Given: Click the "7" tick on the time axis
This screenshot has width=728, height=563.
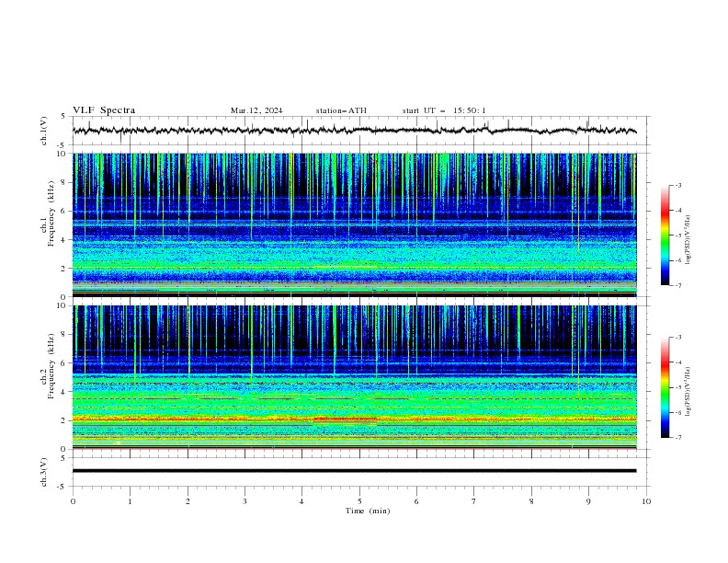Looking at the screenshot, I should click(474, 501).
